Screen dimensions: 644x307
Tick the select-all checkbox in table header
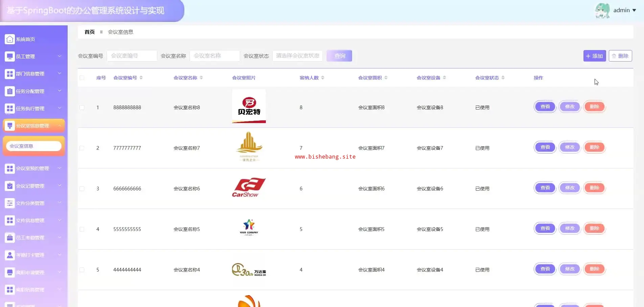pos(82,78)
